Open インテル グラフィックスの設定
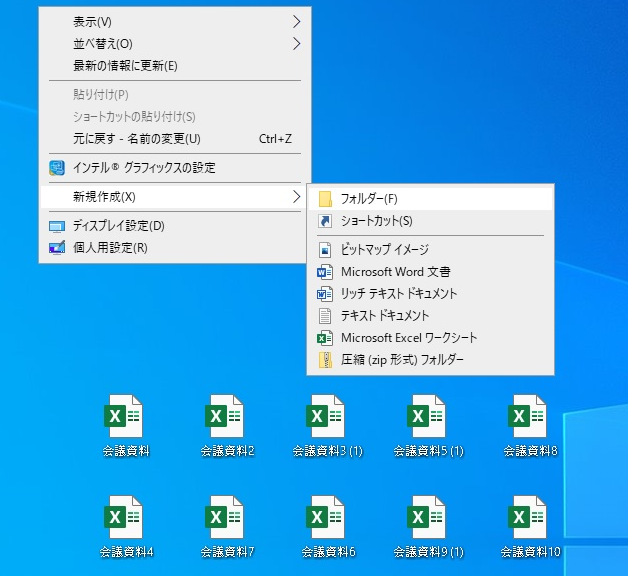Screen dimensions: 628x576 pyautogui.click(x=175, y=168)
